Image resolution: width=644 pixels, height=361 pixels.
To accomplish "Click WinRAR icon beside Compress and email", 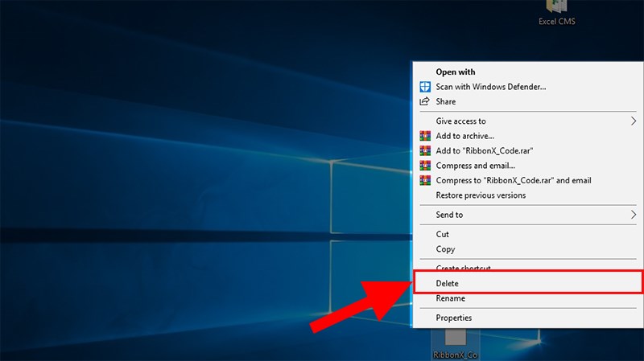I will point(425,166).
